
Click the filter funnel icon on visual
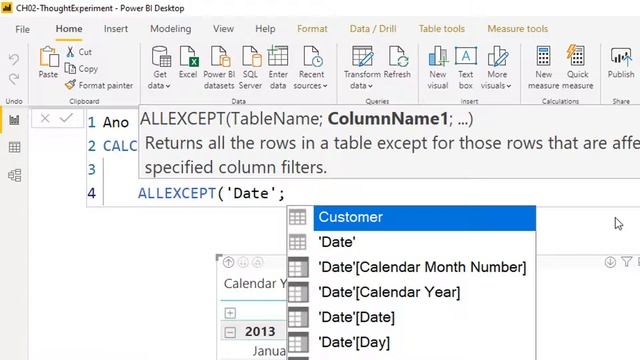(627, 262)
